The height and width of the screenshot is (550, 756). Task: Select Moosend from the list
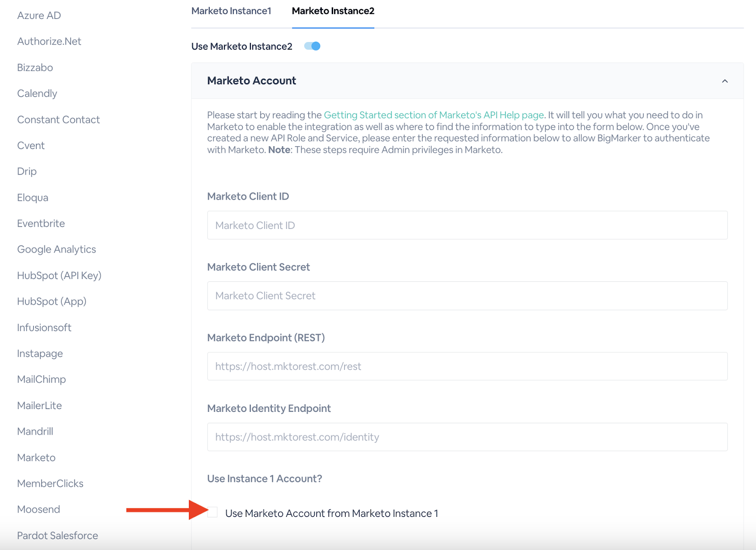[x=39, y=509]
